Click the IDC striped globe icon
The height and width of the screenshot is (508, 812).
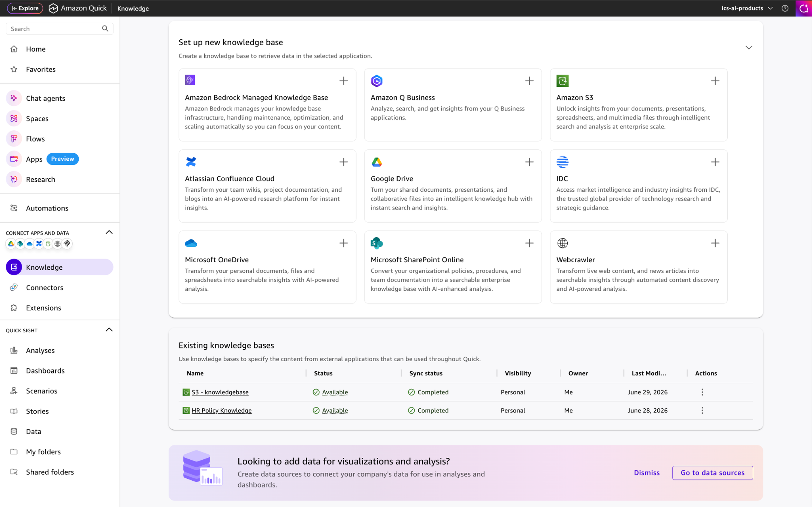[562, 162]
